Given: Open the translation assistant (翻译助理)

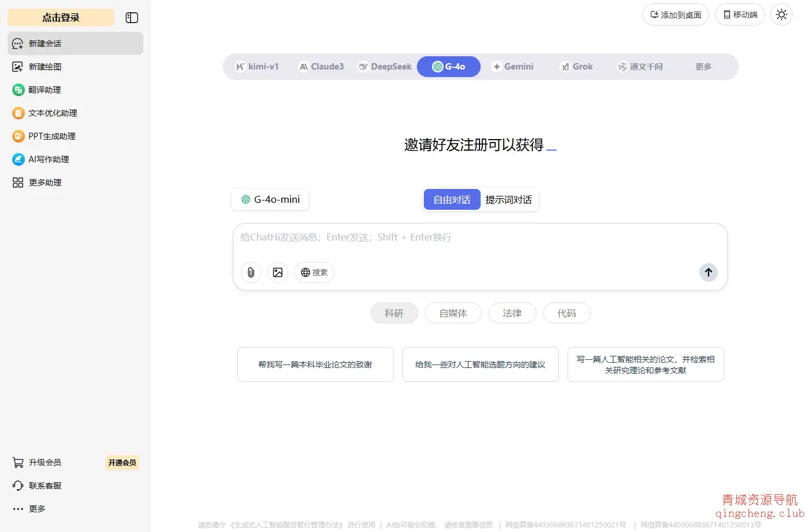Looking at the screenshot, I should coord(44,90).
